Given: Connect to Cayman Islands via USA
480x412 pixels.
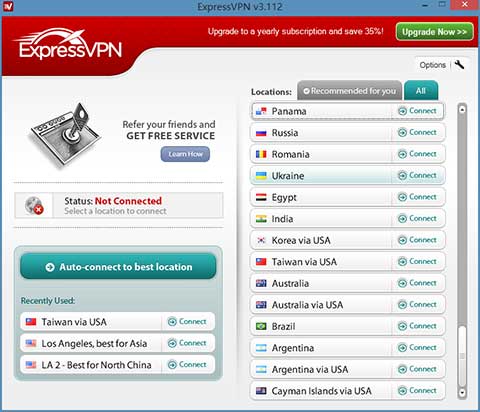Looking at the screenshot, I should 417,391.
